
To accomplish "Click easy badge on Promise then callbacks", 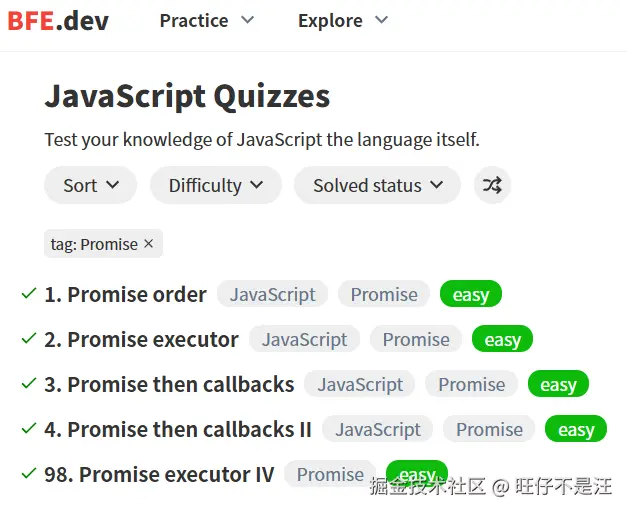I will (558, 384).
